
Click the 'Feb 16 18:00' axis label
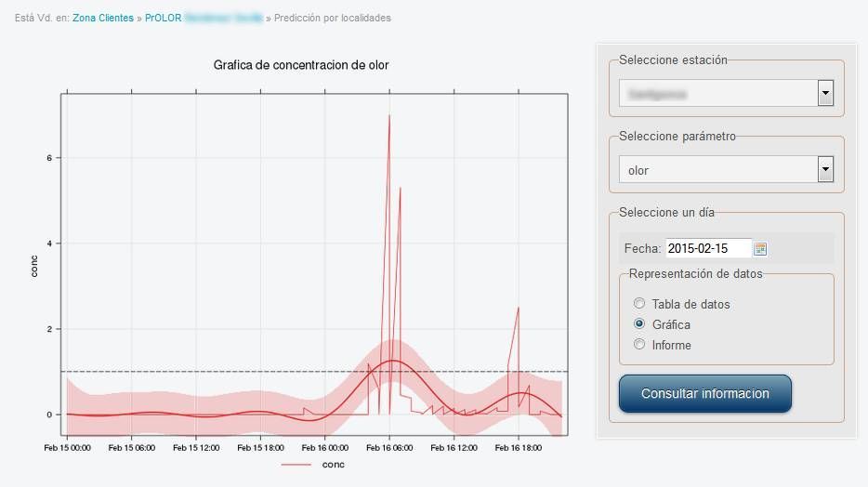coord(519,448)
